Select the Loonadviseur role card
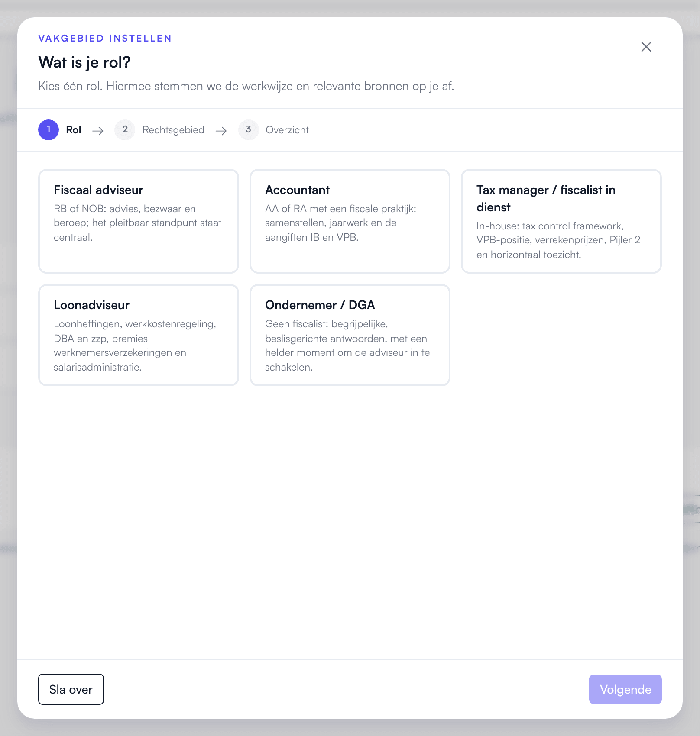 coord(139,335)
